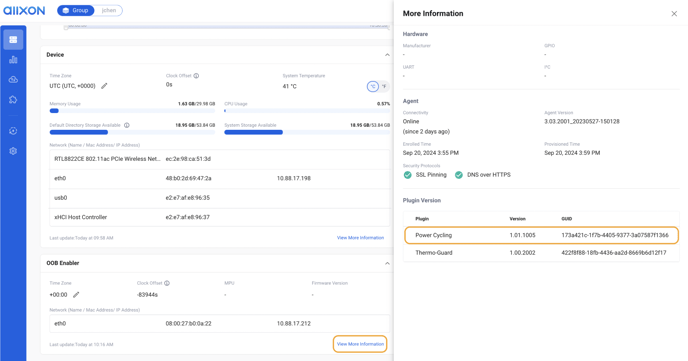Collapse the Device section

click(x=387, y=55)
